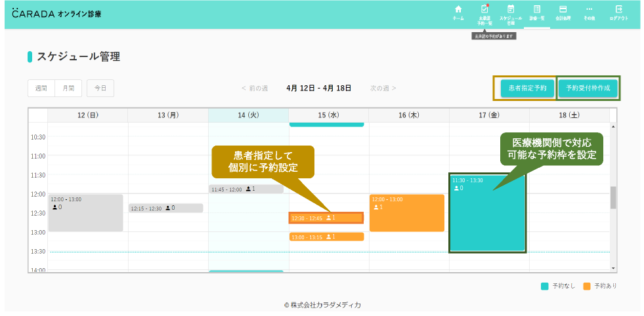Click the CARADA オンライン診療 logo
This screenshot has height=316, width=644.
point(56,14)
